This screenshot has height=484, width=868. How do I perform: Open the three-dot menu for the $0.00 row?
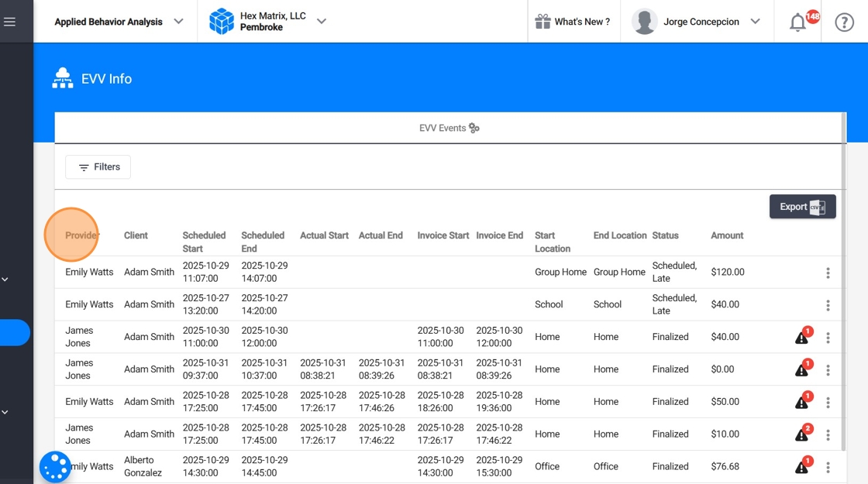tap(828, 370)
